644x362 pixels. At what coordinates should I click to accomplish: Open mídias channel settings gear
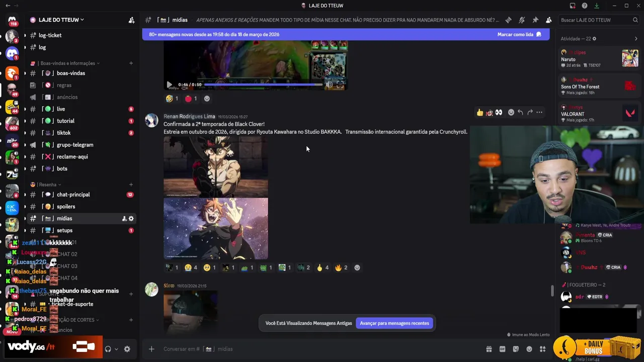(131, 219)
